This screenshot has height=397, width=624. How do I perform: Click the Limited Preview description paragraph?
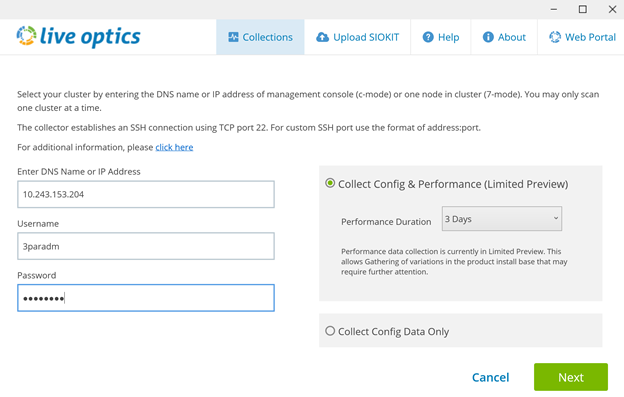click(454, 261)
